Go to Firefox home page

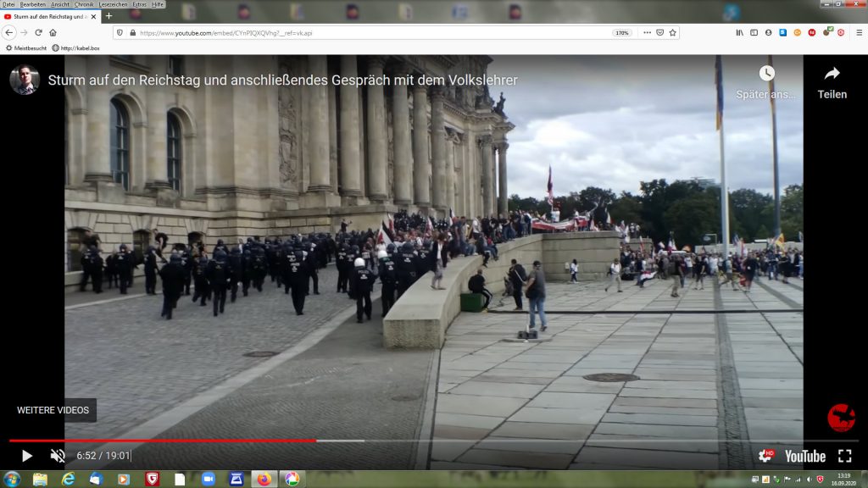click(x=53, y=32)
